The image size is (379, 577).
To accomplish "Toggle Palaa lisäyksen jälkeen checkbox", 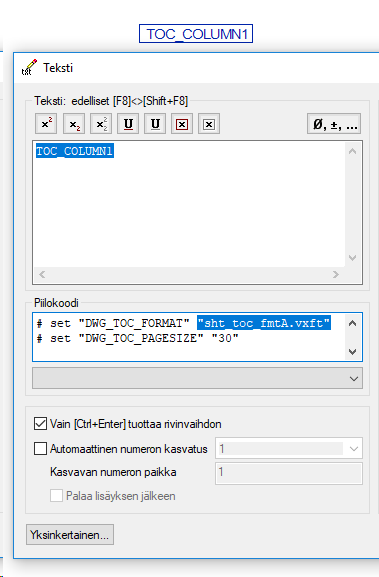I will [56, 496].
